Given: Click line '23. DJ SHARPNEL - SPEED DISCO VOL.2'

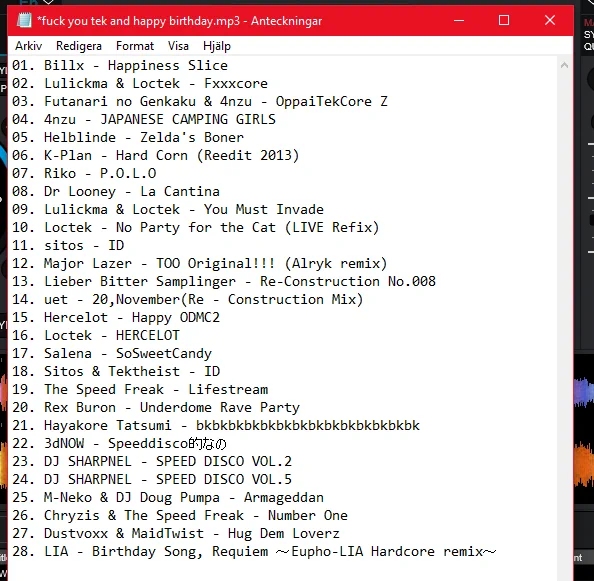Looking at the screenshot, I should (x=152, y=461).
